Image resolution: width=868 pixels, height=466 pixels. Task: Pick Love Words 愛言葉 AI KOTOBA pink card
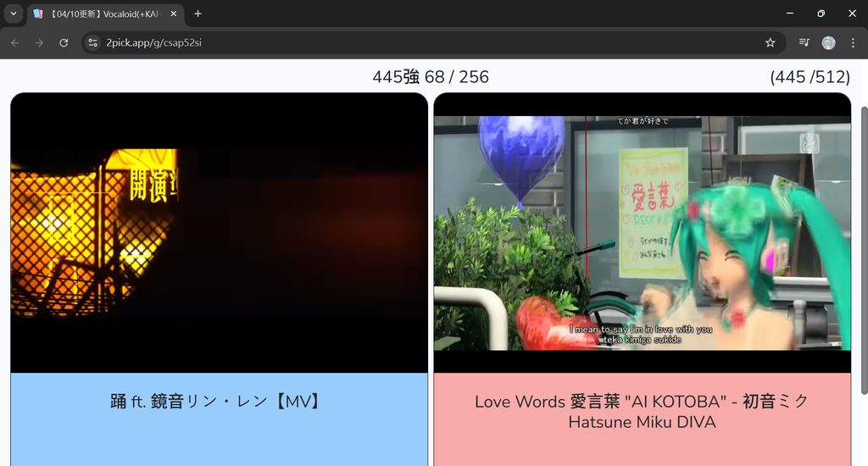tap(643, 419)
